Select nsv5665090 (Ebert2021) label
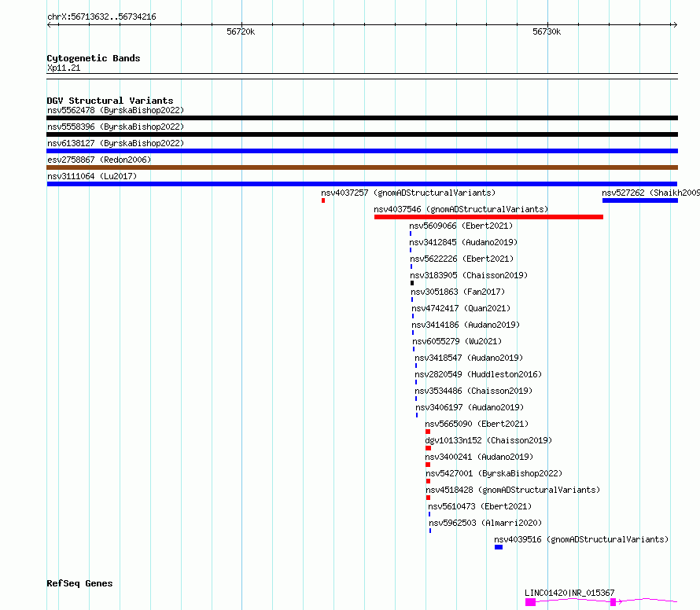This screenshot has height=610, width=700. (477, 424)
